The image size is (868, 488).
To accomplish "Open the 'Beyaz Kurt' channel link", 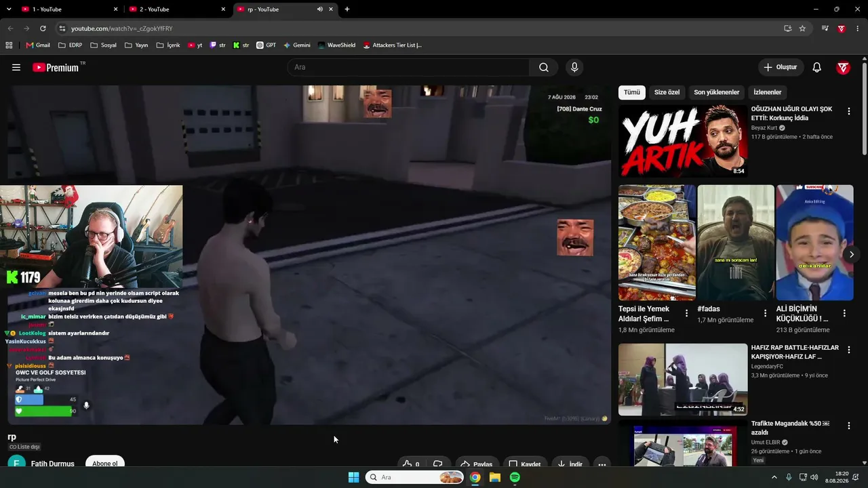I will pyautogui.click(x=765, y=127).
